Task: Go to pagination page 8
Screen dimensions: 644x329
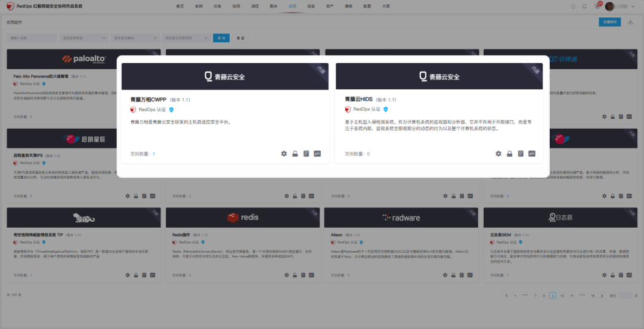Action: pyautogui.click(x=544, y=295)
